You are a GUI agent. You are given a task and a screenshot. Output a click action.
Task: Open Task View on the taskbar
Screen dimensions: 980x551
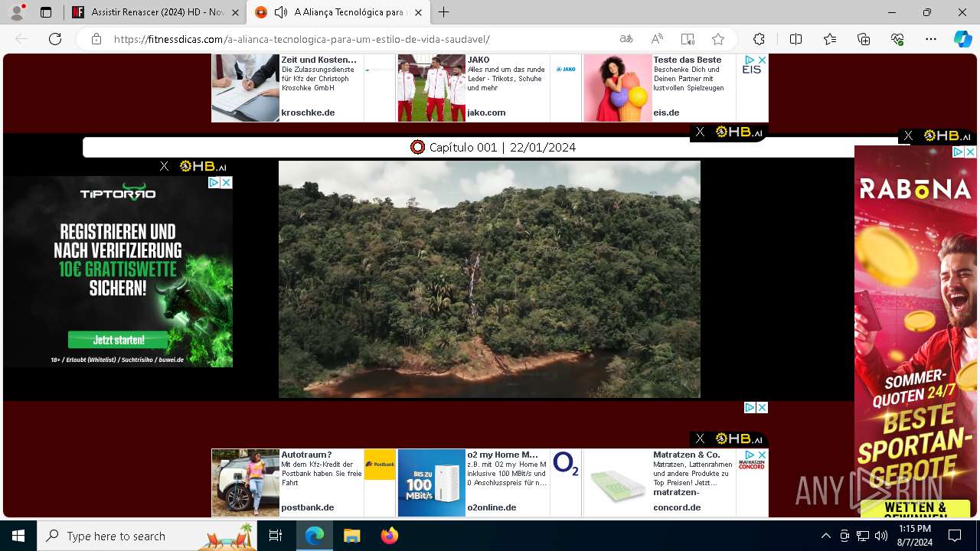[276, 536]
